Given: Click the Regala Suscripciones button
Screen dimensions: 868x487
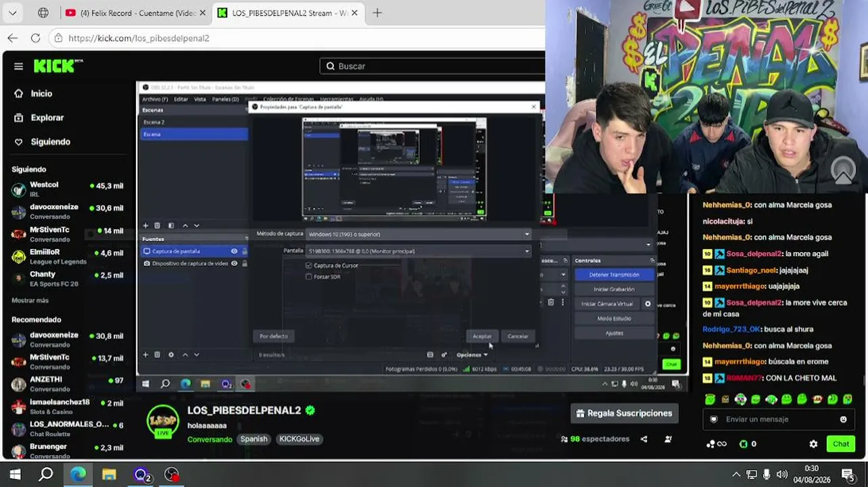Looking at the screenshot, I should [624, 413].
